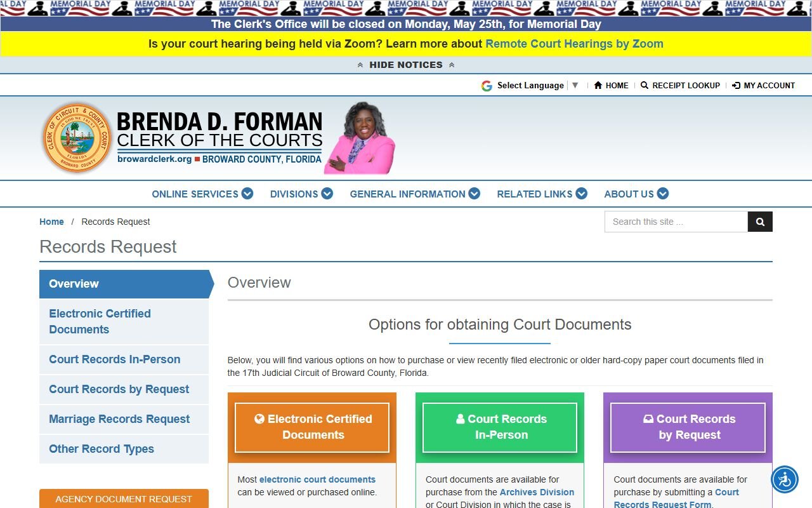Open the Court Records Request Form link
This screenshot has height=508, width=812.
point(676,498)
